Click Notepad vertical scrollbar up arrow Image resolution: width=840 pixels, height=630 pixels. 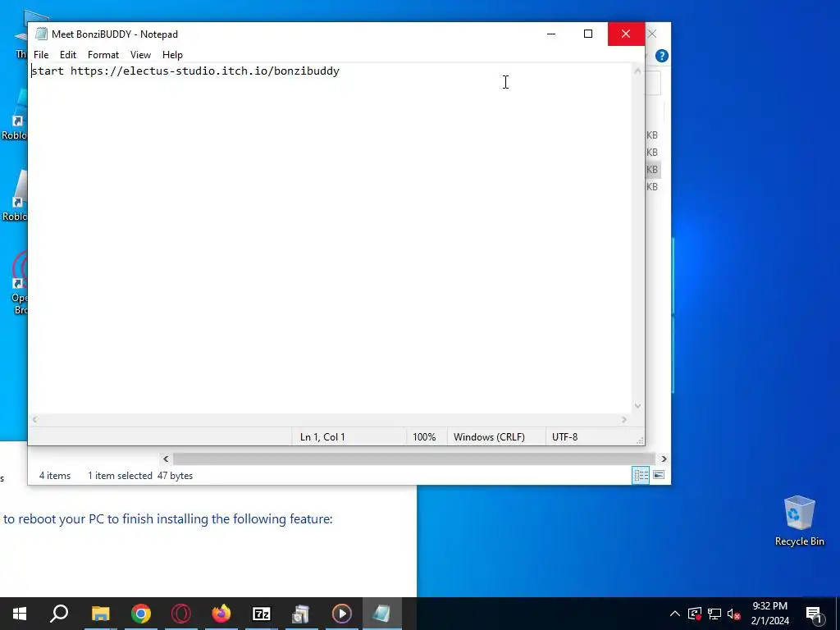(x=637, y=71)
